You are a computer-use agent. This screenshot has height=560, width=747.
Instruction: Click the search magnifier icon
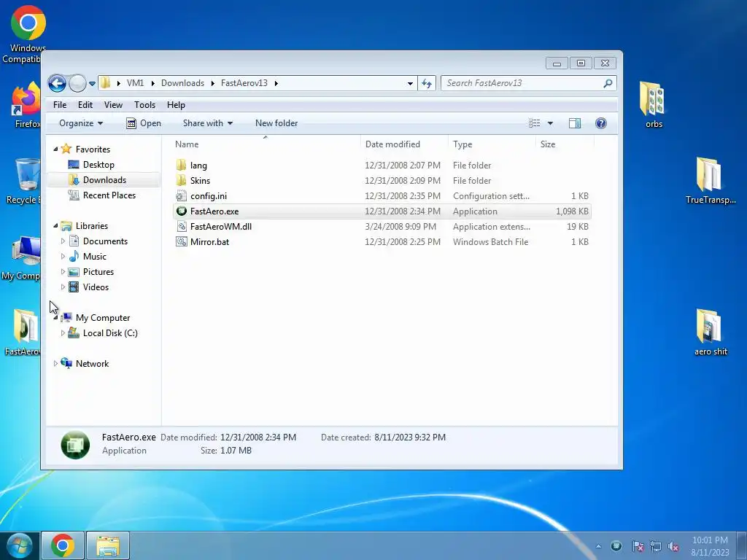(x=608, y=83)
